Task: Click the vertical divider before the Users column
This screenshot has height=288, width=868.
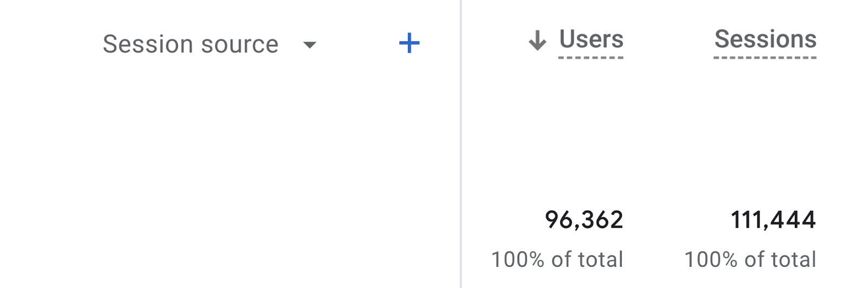Action: [x=461, y=144]
